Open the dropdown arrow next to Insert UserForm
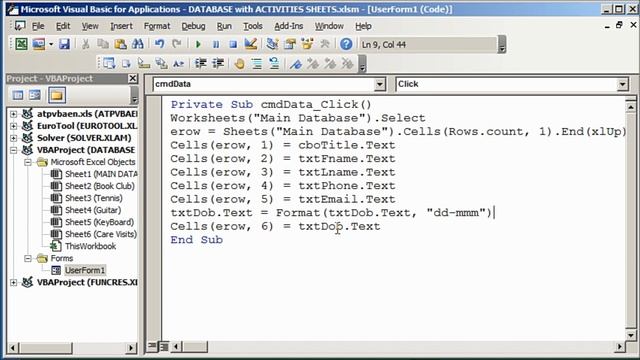Viewport: 640px width, 360px height. 51,44
